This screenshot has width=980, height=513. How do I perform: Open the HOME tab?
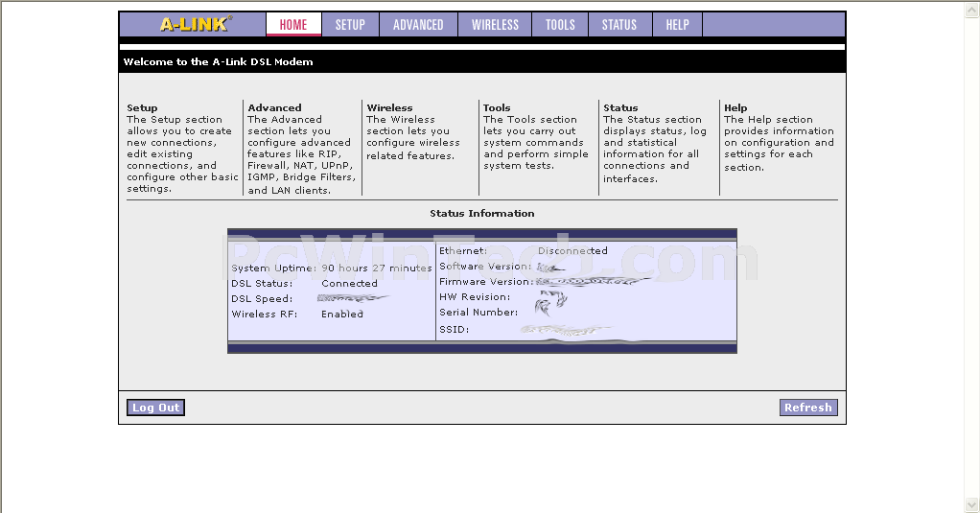point(293,24)
